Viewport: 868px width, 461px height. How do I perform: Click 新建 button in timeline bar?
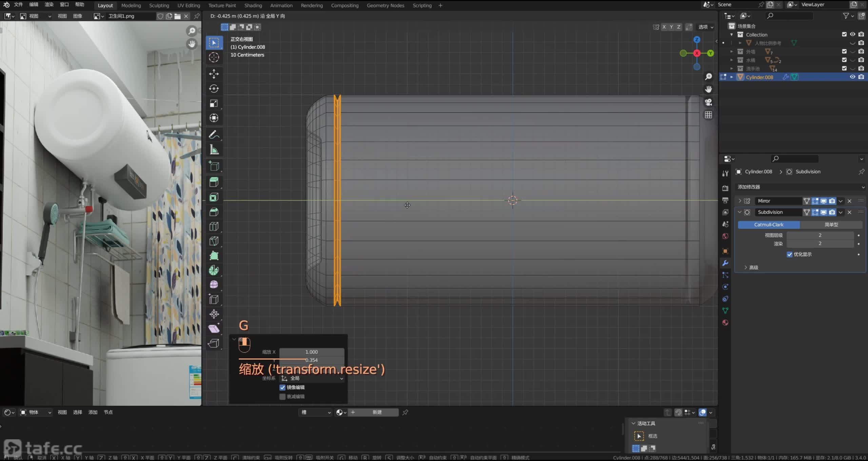coord(377,412)
